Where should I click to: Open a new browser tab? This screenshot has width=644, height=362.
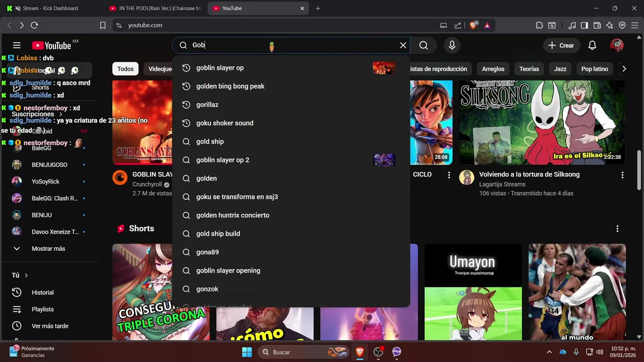(317, 8)
